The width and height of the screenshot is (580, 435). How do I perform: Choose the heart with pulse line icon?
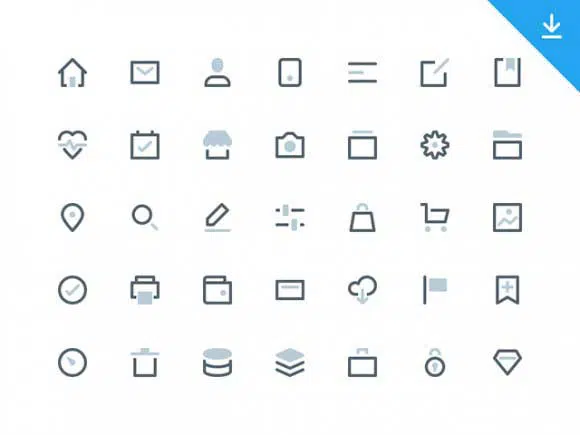(72, 145)
